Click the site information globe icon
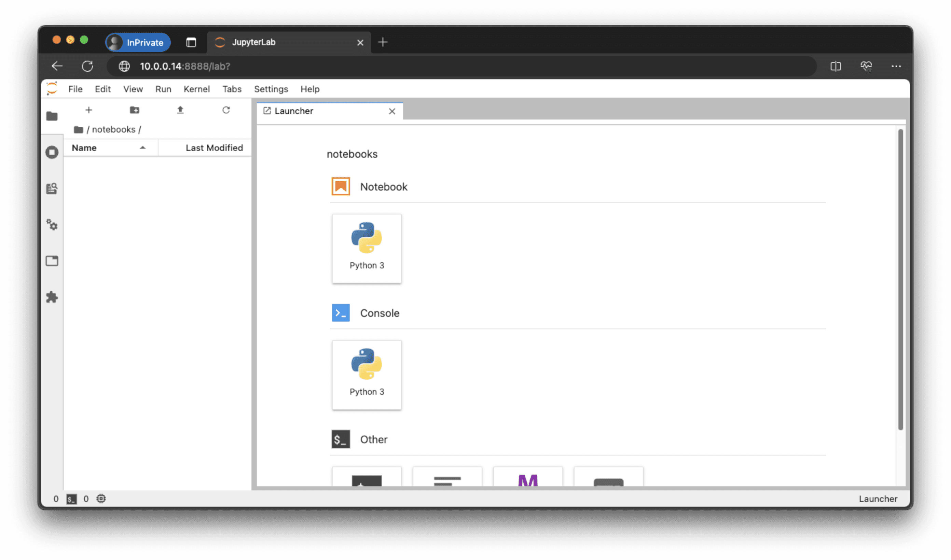 [x=124, y=66]
